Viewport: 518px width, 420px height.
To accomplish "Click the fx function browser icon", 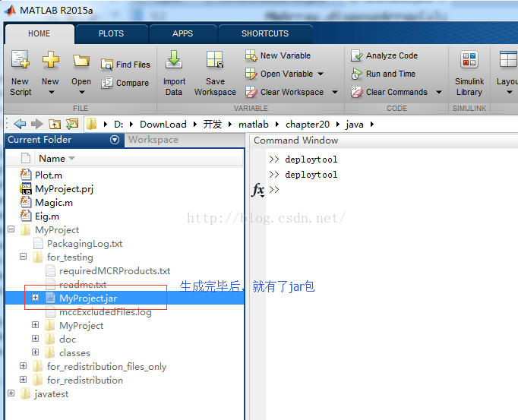I will click(x=258, y=190).
